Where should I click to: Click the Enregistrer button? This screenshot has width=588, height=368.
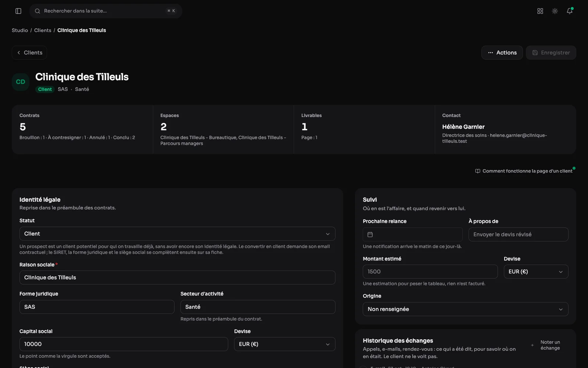point(551,53)
